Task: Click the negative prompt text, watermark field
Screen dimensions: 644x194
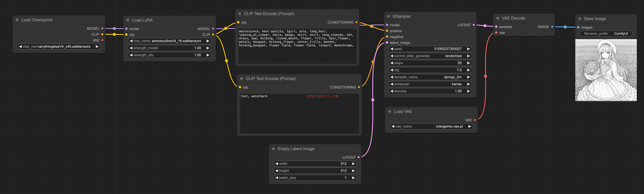Action: pos(299,113)
